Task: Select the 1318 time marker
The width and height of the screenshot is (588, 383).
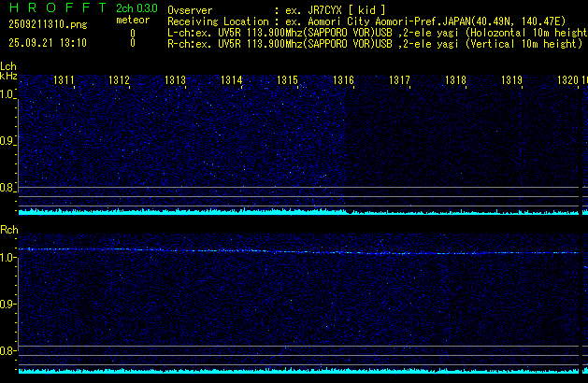Action: [455, 81]
